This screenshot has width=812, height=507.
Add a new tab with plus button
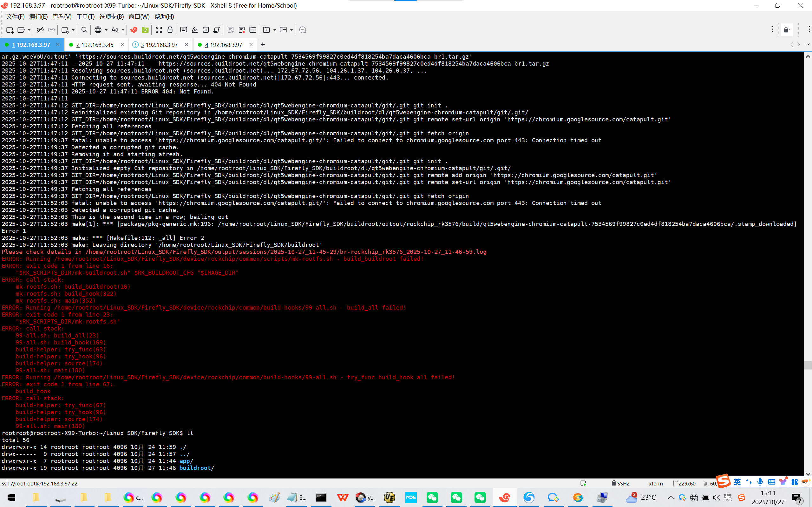click(263, 44)
